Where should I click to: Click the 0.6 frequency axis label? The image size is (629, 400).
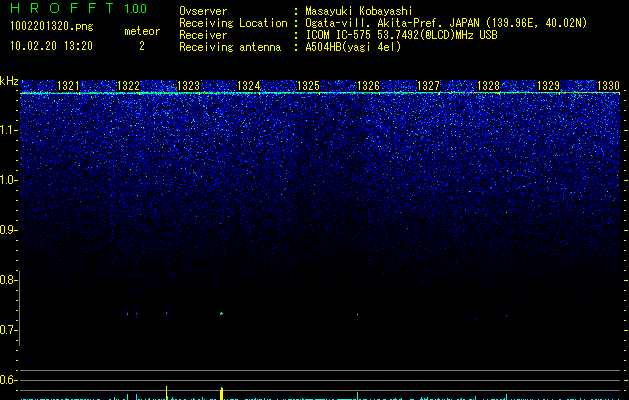coord(8,380)
